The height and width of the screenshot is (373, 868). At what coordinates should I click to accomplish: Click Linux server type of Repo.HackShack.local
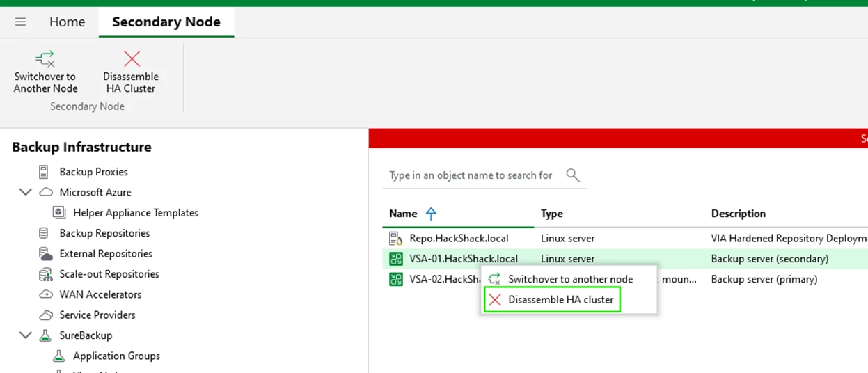point(567,239)
